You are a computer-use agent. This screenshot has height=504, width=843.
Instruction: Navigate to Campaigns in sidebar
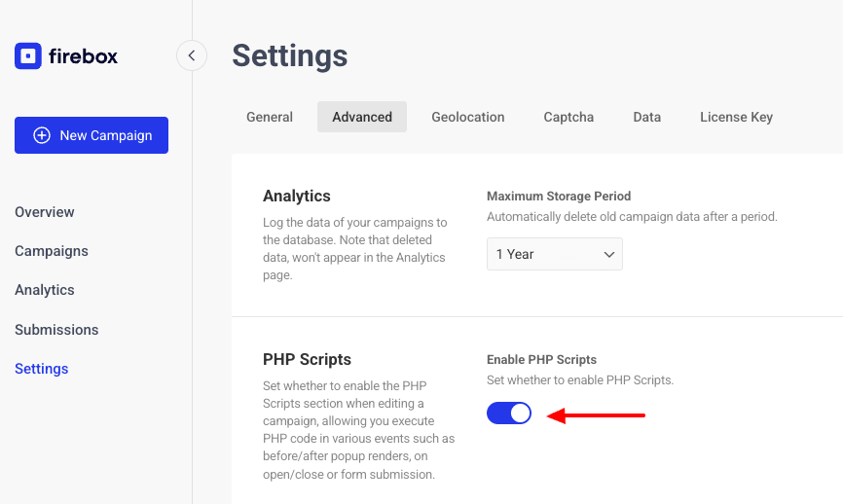click(x=52, y=251)
